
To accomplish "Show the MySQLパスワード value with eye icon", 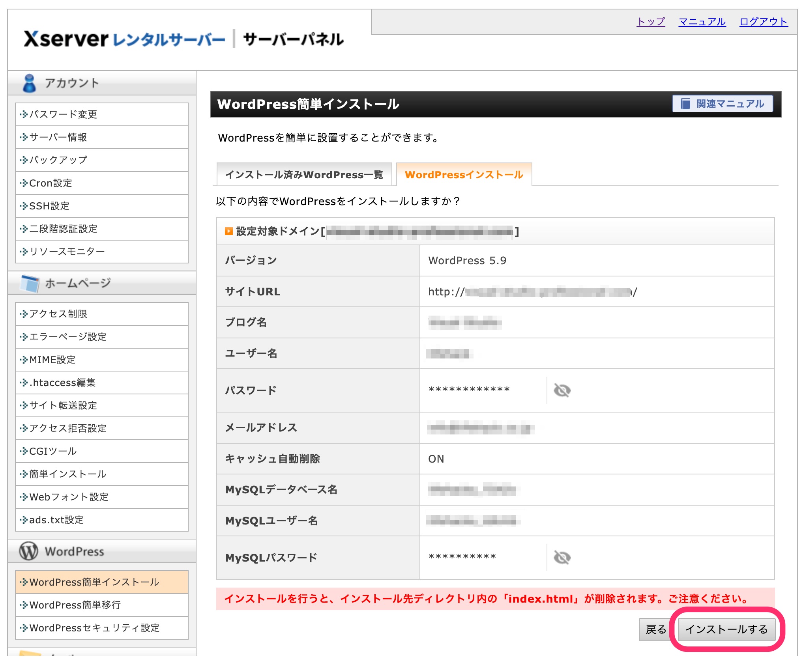I will tap(562, 557).
